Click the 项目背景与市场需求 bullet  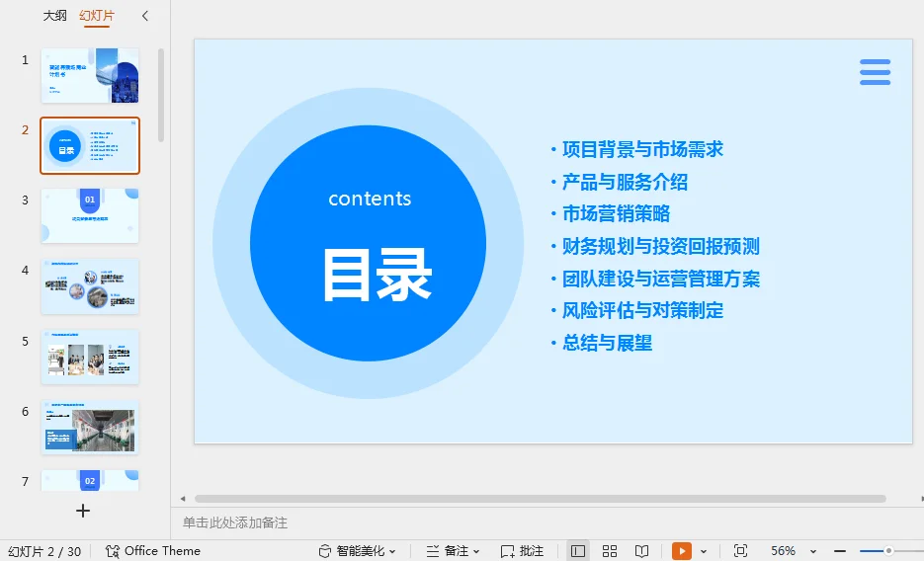(642, 149)
